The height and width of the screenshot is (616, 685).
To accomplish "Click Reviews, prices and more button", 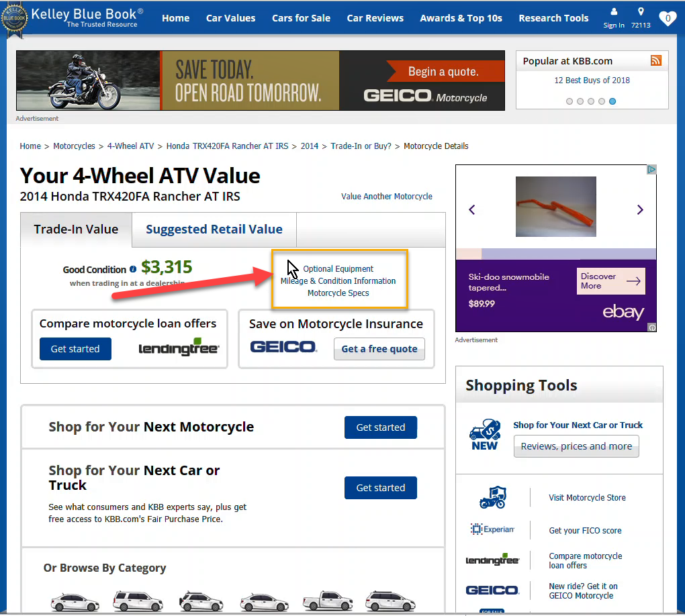I will [x=576, y=446].
